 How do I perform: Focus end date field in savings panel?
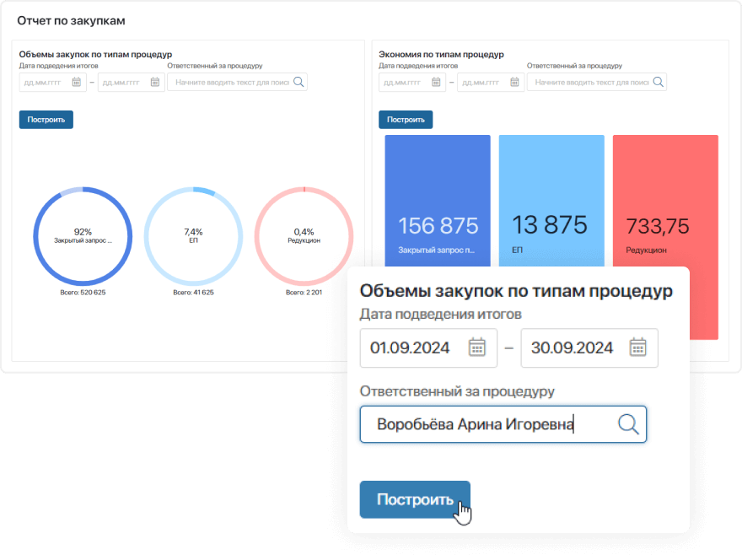(491, 82)
